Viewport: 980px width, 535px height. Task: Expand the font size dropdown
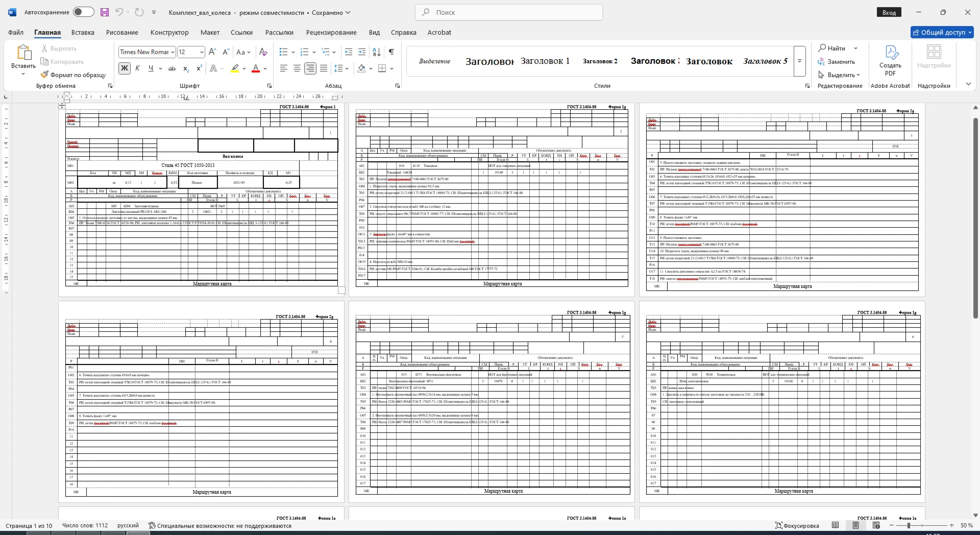202,52
